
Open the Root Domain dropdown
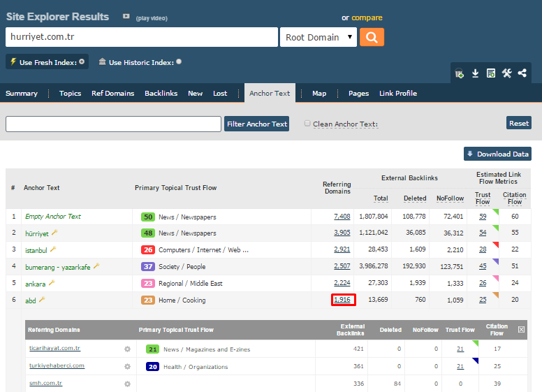click(318, 37)
